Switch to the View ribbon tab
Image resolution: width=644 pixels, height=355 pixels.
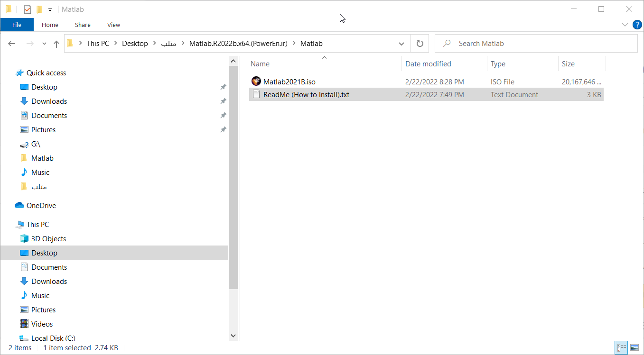pyautogui.click(x=113, y=25)
